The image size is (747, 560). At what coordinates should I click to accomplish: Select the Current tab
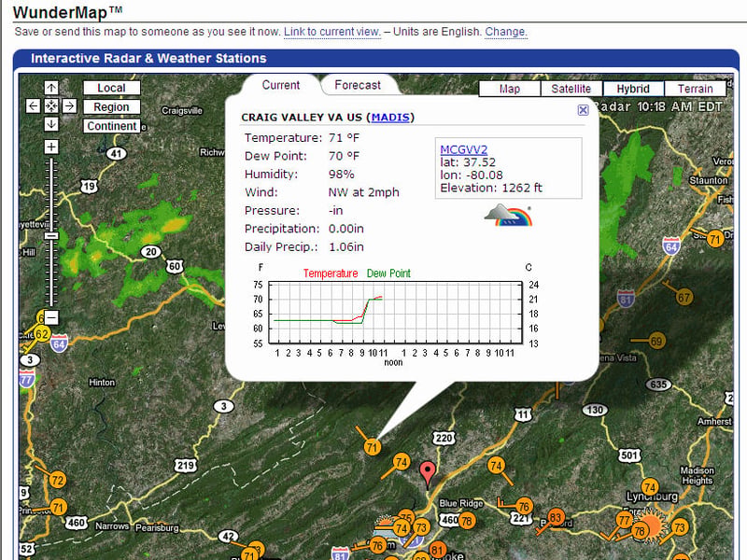[281, 85]
